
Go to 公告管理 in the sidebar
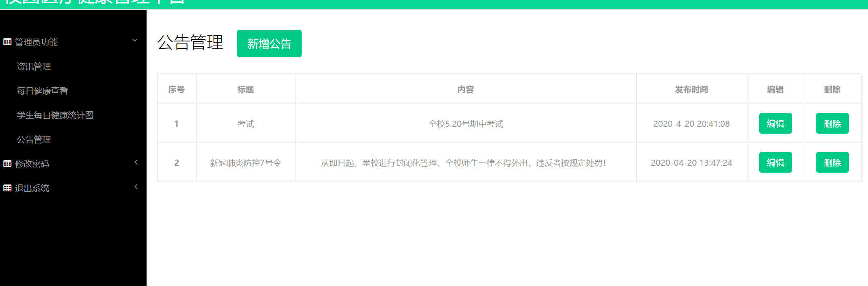pyautogui.click(x=34, y=140)
